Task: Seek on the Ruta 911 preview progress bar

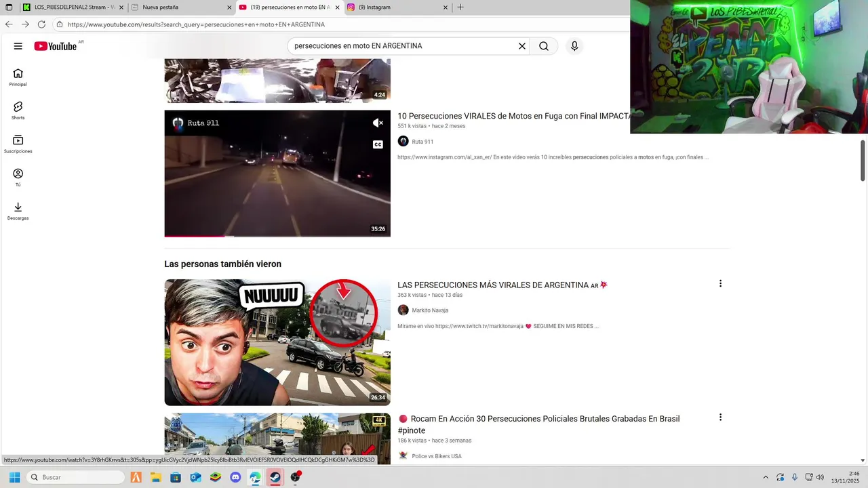Action: pos(277,236)
